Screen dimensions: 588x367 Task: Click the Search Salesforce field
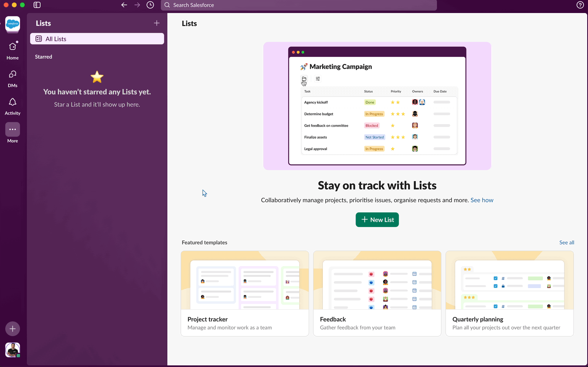(299, 5)
